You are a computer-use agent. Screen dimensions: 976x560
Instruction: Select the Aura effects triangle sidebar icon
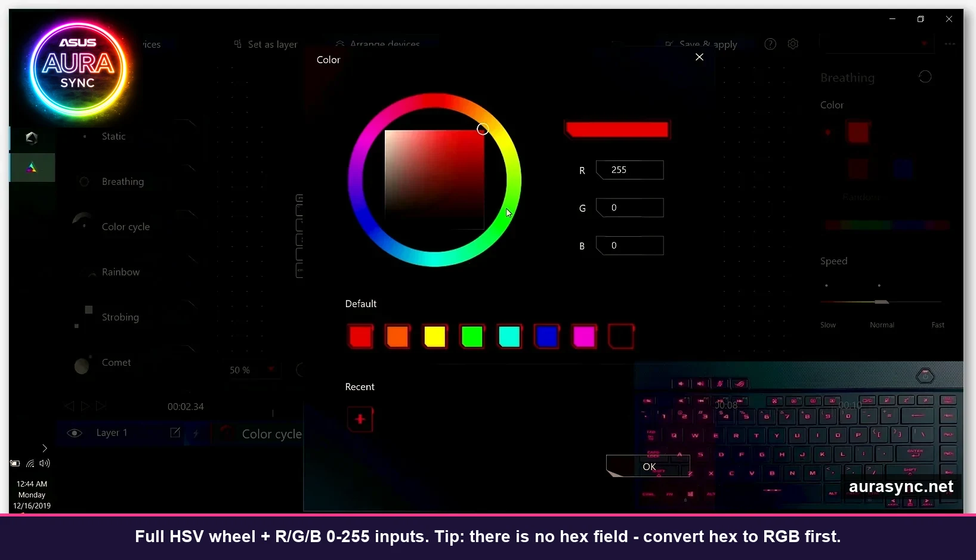point(31,168)
